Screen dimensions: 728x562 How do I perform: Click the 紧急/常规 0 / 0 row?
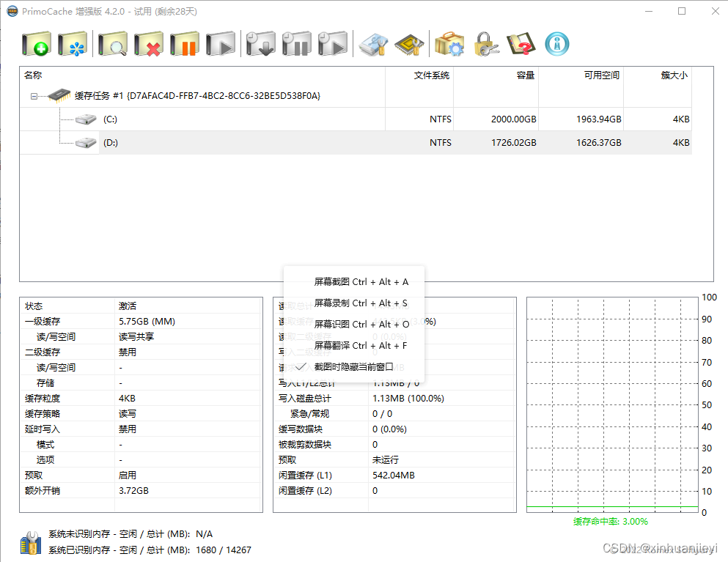[x=394, y=413]
